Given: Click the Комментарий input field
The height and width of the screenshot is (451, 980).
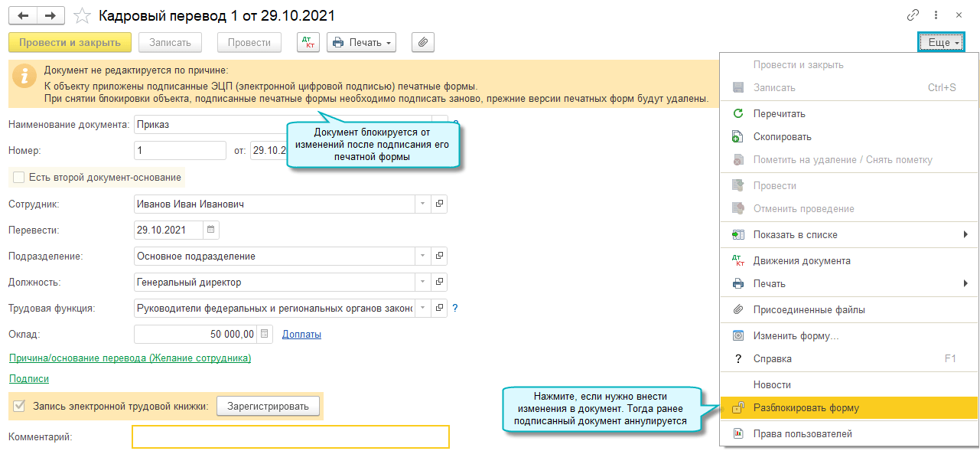Looking at the screenshot, I should point(290,436).
